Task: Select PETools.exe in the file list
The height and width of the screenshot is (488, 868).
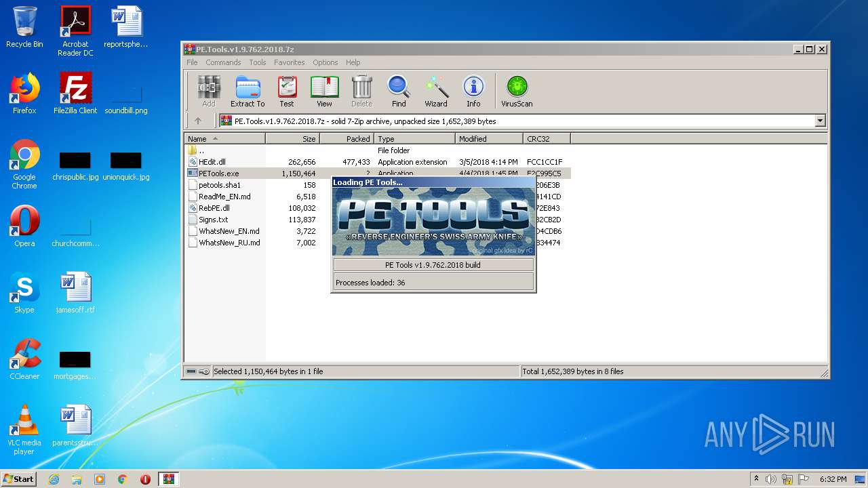Action: coord(377,174)
